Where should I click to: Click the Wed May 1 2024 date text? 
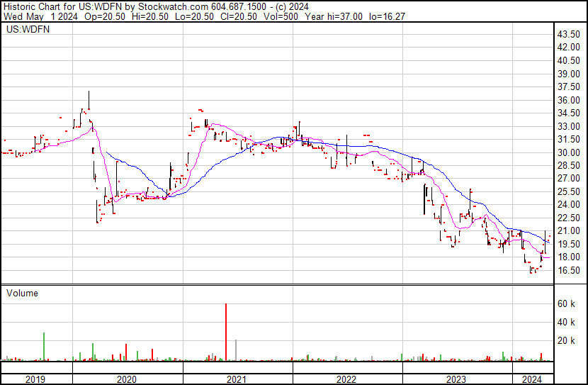coord(40,16)
